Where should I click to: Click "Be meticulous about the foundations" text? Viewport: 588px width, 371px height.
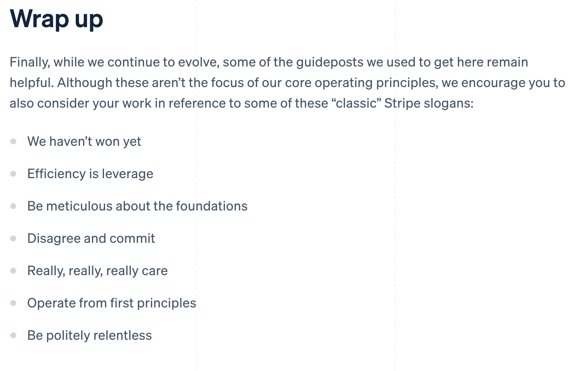tap(137, 206)
